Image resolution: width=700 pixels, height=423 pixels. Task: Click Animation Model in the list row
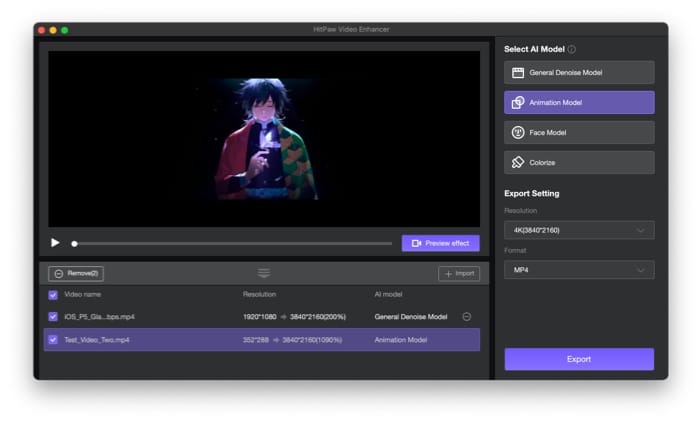(400, 340)
